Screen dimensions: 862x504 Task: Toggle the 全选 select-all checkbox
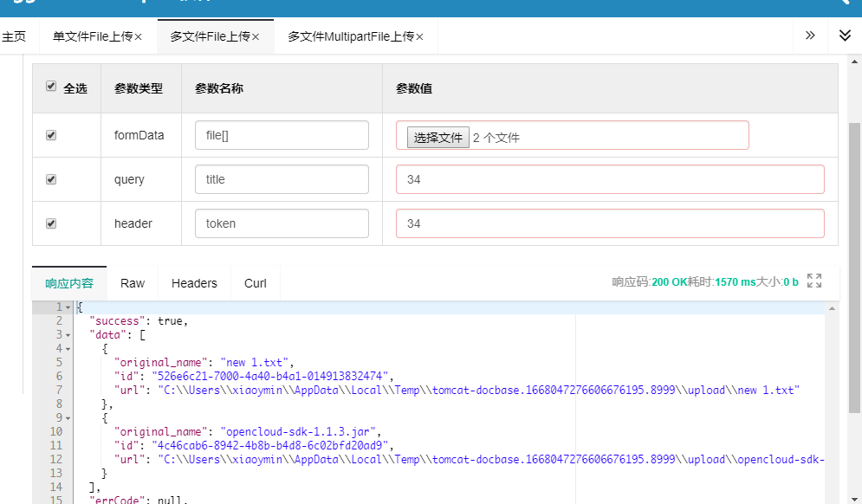[x=51, y=87]
